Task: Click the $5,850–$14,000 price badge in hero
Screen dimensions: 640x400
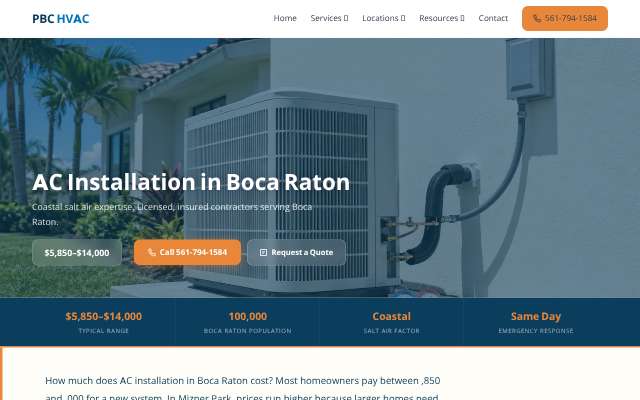Action: [77, 253]
